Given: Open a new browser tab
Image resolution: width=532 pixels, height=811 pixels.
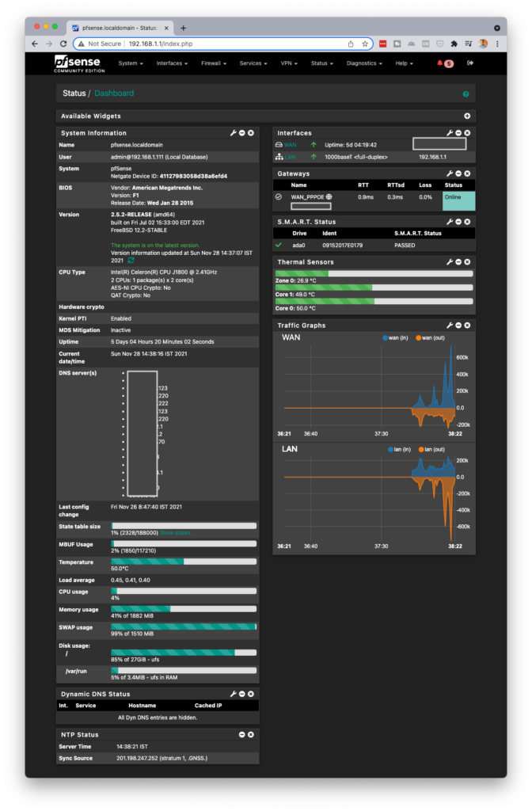Looking at the screenshot, I should (x=184, y=28).
